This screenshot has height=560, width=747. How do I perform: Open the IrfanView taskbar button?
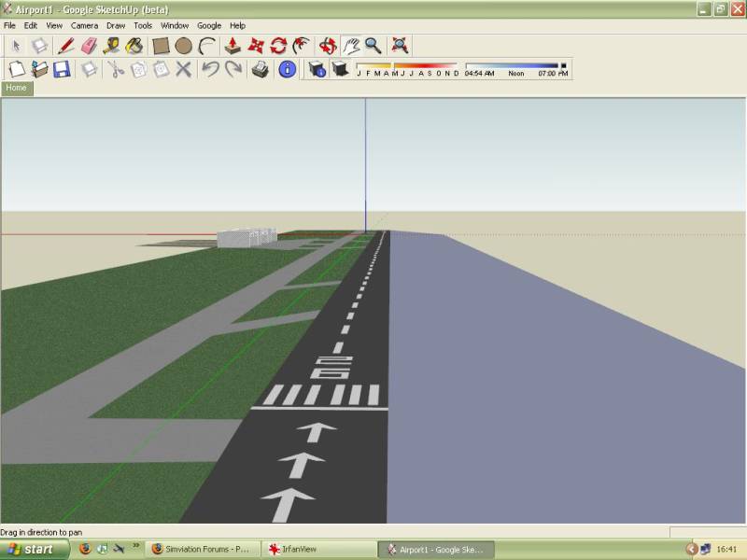tap(317, 549)
